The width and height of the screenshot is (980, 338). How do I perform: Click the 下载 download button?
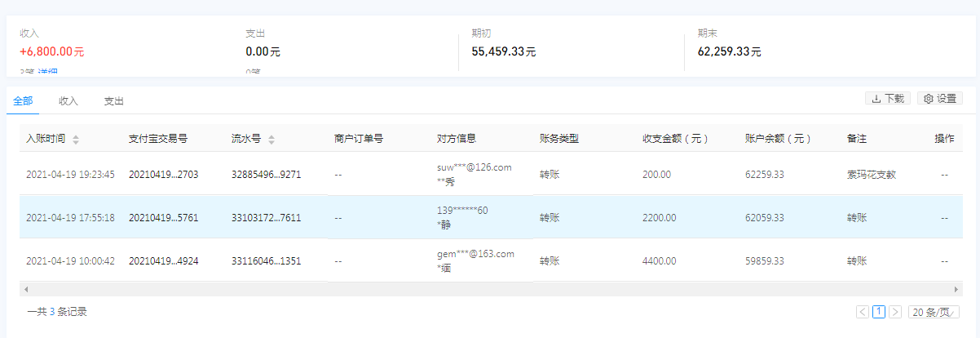click(888, 99)
